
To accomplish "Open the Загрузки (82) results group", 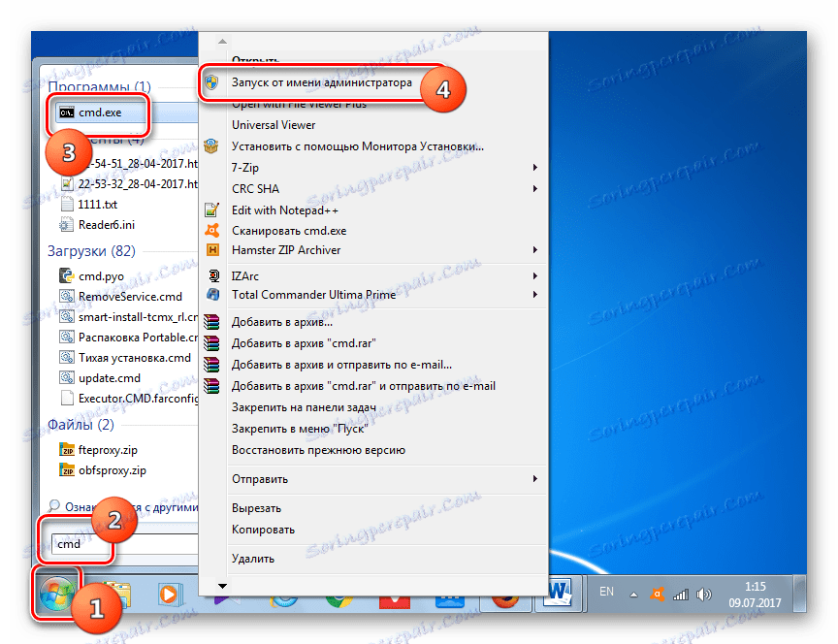I will pos(91,250).
